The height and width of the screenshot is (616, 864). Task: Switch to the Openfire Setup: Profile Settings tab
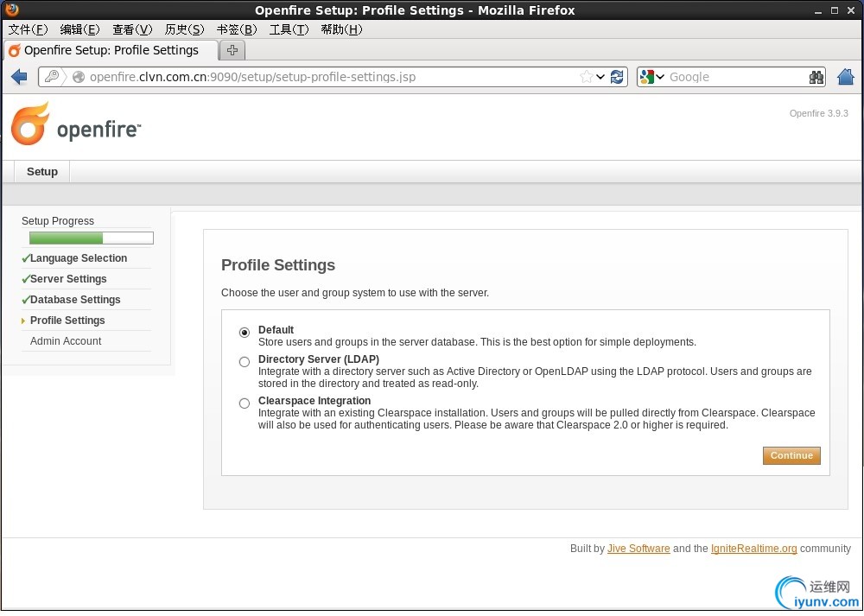pyautogui.click(x=111, y=50)
